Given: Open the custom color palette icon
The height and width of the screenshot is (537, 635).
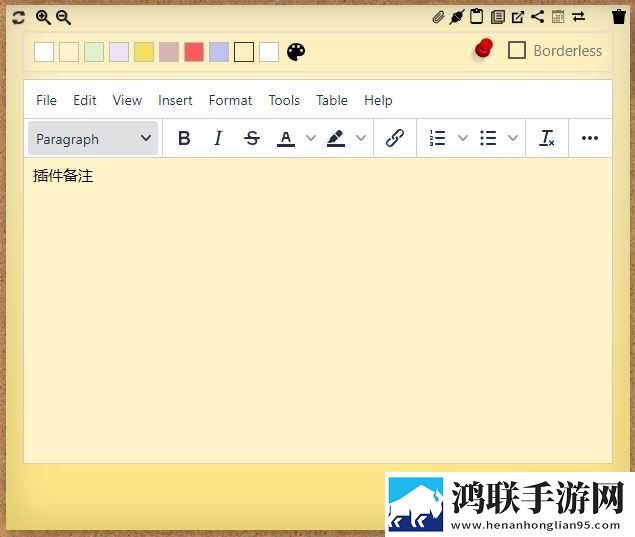Looking at the screenshot, I should [296, 52].
